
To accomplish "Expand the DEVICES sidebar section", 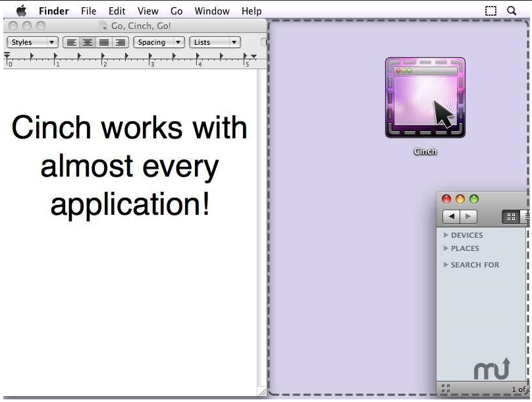I will pyautogui.click(x=446, y=235).
